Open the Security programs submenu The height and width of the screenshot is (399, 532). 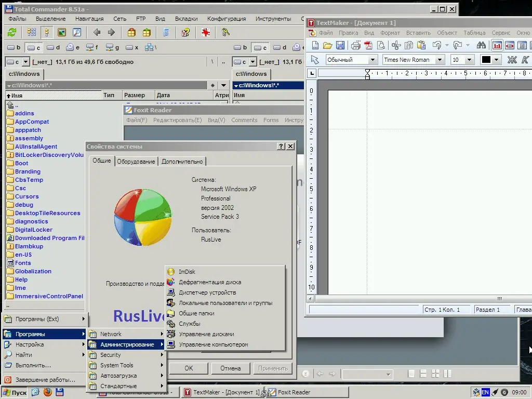click(126, 355)
